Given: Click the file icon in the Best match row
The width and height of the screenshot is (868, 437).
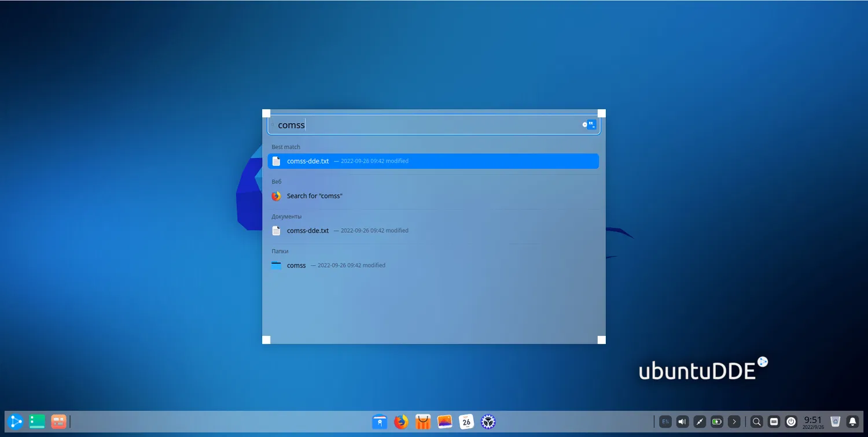Looking at the screenshot, I should point(276,161).
